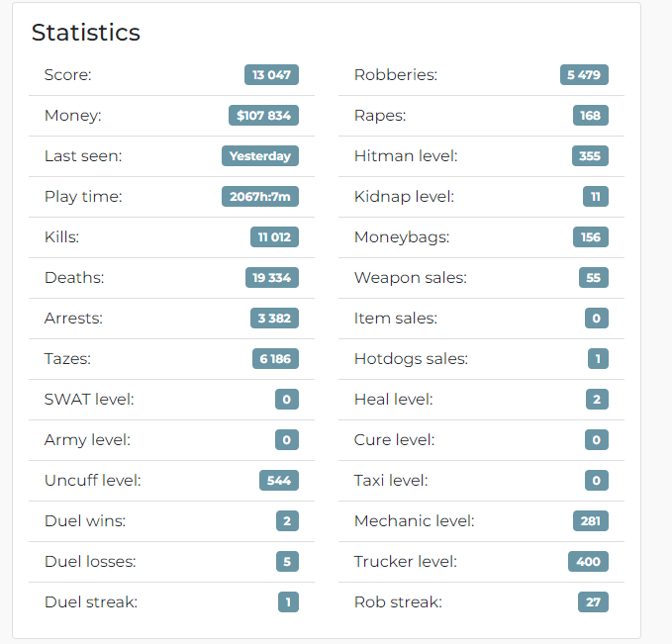Image resolution: width=672 pixels, height=644 pixels.
Task: Select the Kidnap level label text
Action: click(x=404, y=197)
